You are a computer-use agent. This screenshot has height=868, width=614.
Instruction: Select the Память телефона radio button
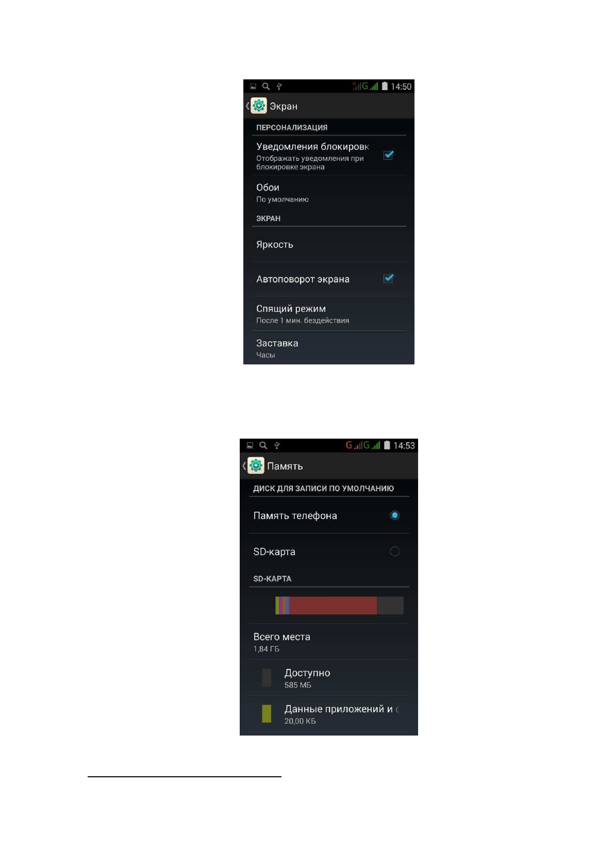(x=395, y=515)
